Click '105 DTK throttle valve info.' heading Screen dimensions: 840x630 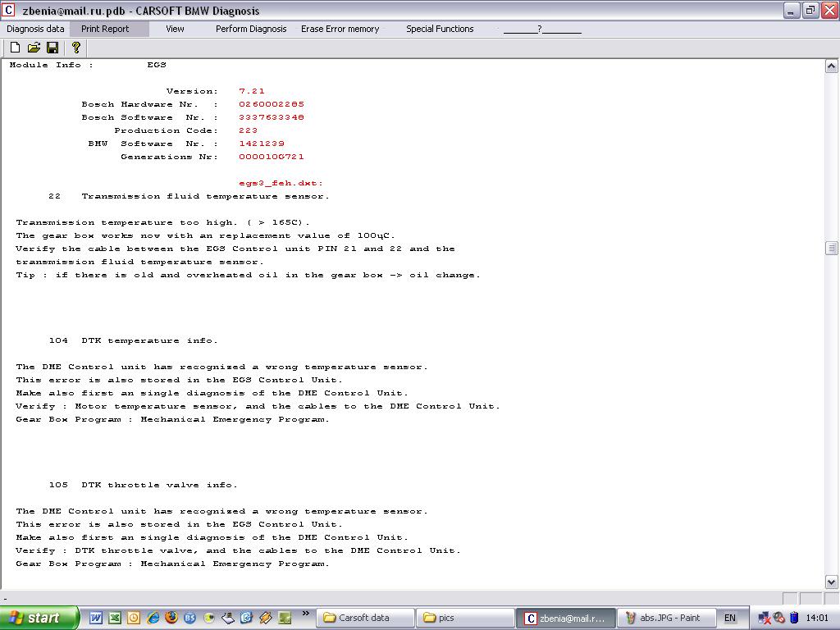click(x=143, y=485)
